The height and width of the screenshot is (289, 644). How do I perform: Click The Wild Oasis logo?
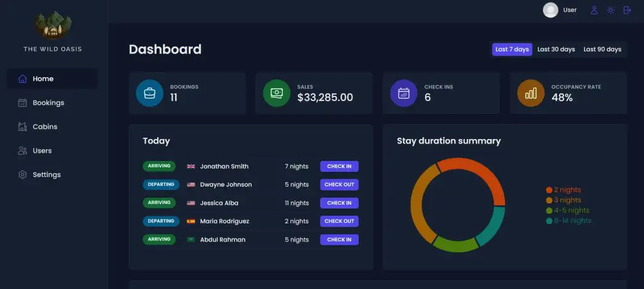[53, 26]
